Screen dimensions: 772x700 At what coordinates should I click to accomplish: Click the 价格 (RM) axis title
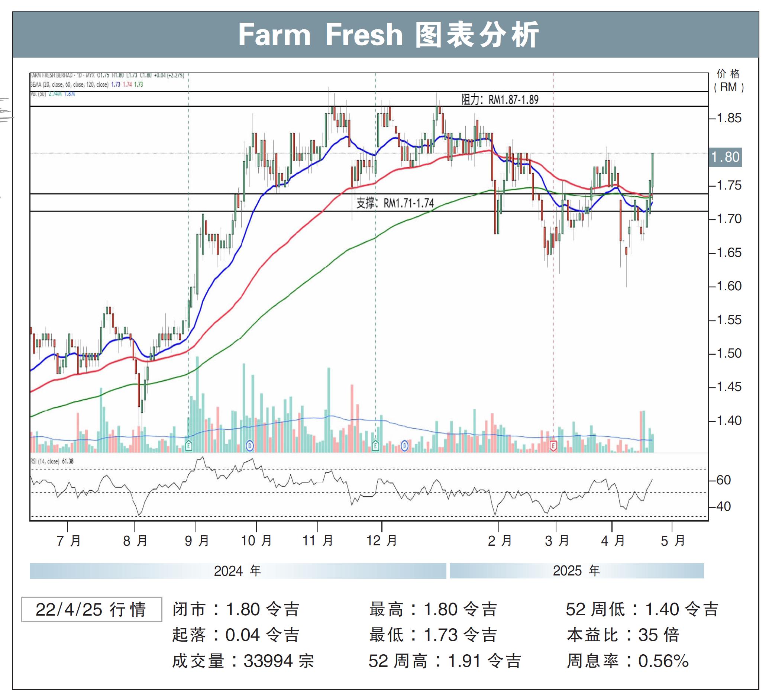729,80
